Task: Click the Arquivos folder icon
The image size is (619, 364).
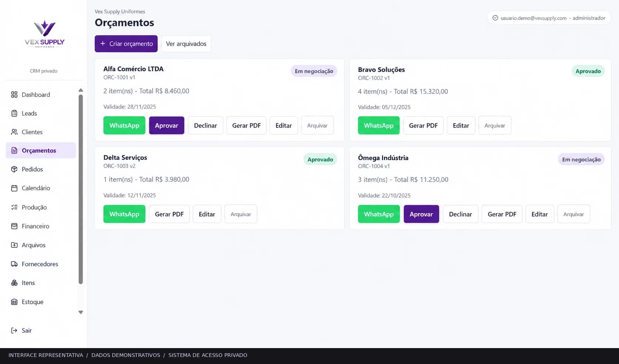Action: 14,245
